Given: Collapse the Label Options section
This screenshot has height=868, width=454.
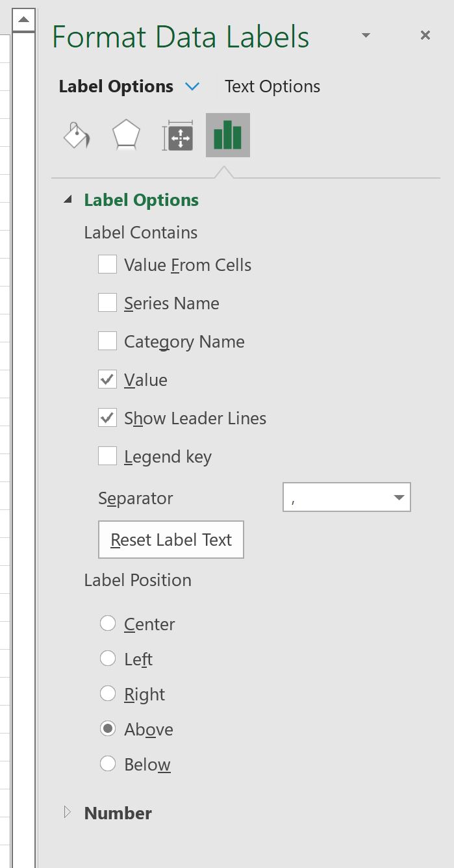Looking at the screenshot, I should pos(68,200).
